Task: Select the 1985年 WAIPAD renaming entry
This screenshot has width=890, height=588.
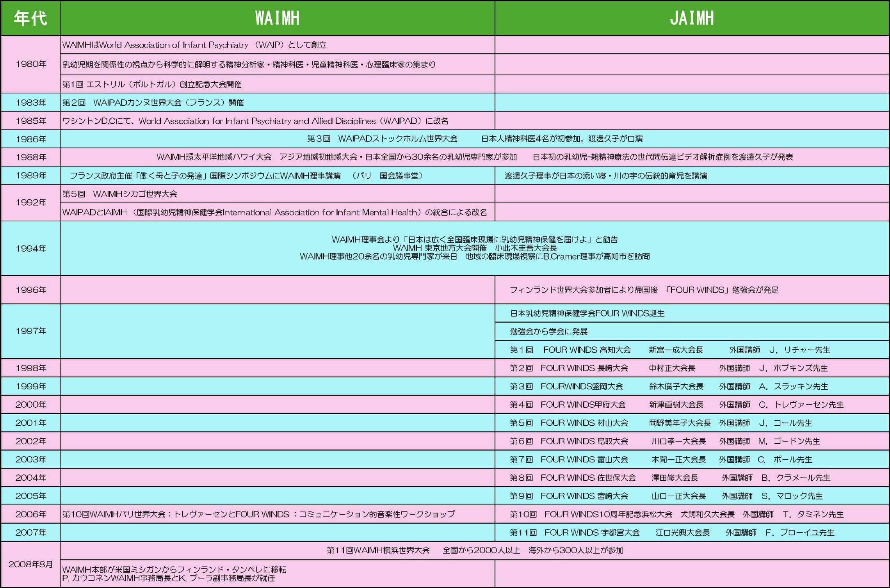Action: click(255, 121)
